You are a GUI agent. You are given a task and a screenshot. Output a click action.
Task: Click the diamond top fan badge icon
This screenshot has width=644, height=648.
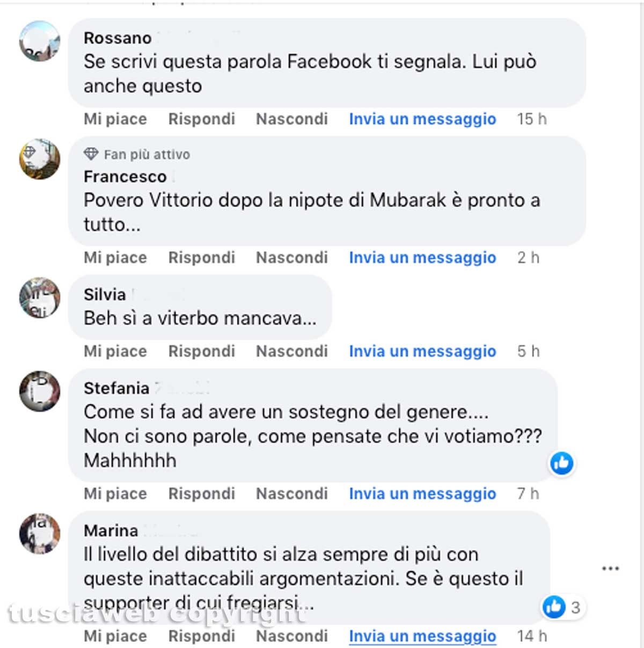(91, 154)
